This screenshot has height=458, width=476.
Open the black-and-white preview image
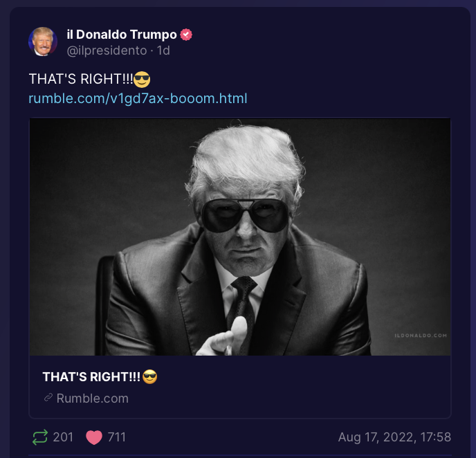pos(240,237)
